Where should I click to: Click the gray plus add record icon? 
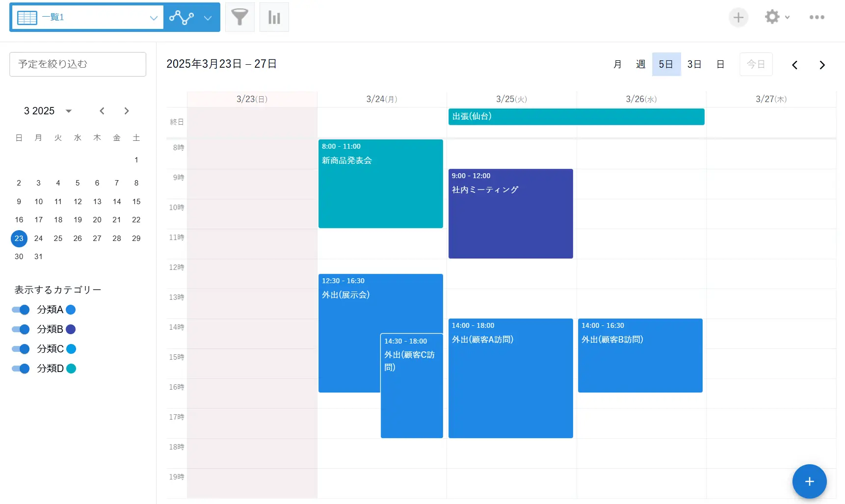click(x=738, y=18)
